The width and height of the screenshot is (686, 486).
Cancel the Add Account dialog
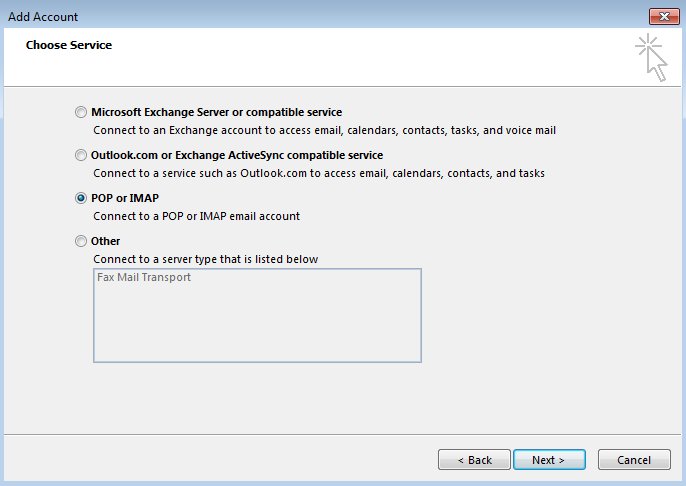(634, 460)
